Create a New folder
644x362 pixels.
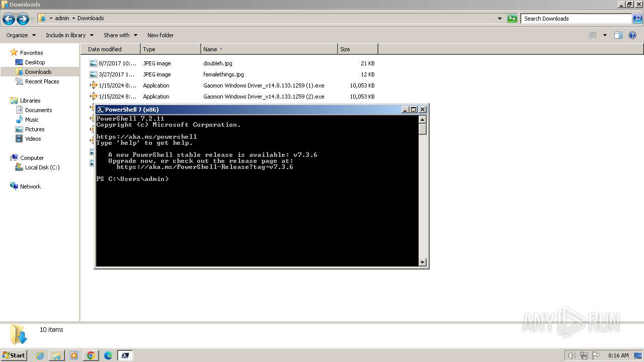(160, 35)
